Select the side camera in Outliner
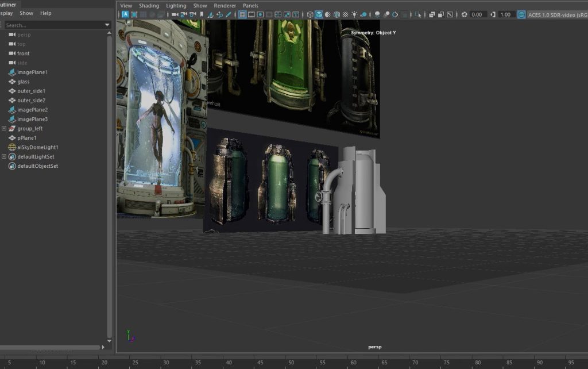This screenshot has height=369, width=588. [22, 63]
